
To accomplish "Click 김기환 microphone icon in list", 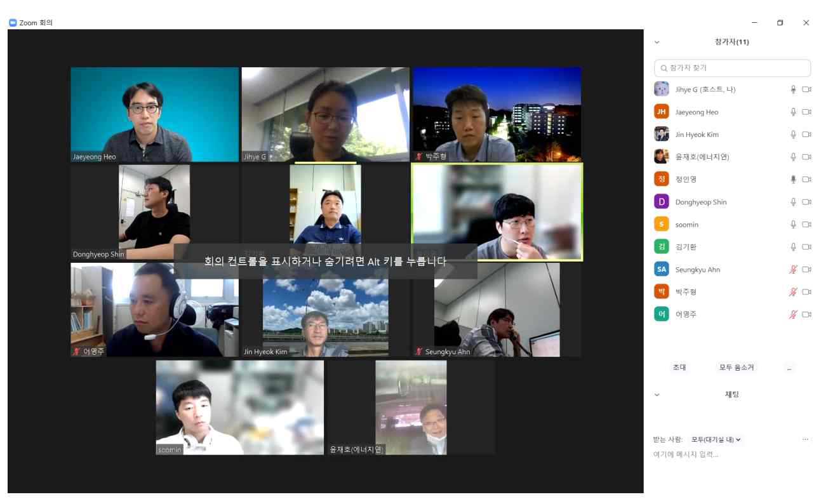I will [793, 247].
